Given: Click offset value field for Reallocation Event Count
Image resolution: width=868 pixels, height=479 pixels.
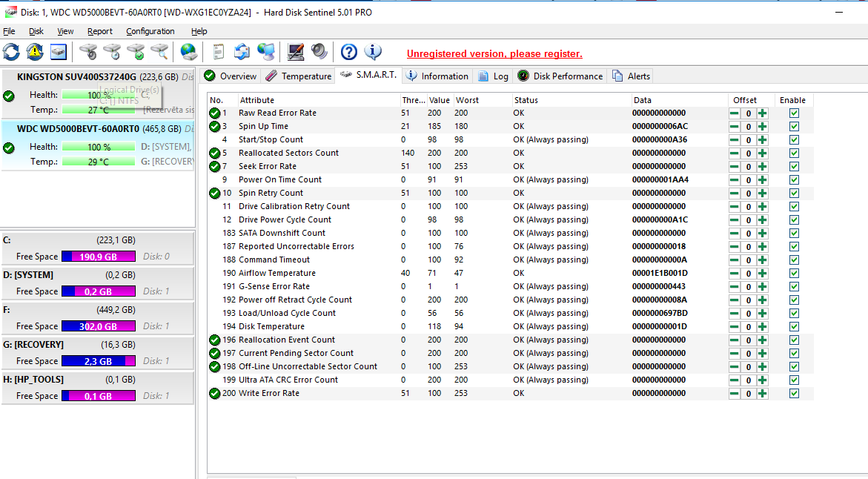Looking at the screenshot, I should [749, 340].
